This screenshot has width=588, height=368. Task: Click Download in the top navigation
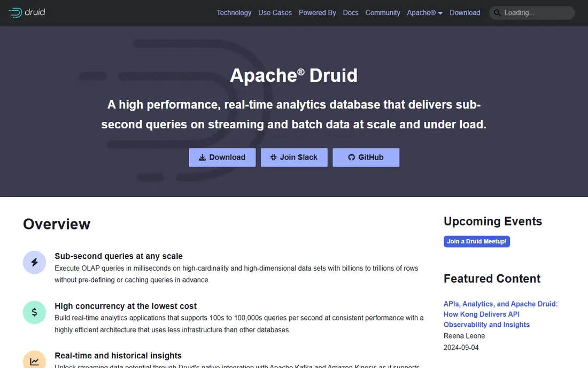465,13
